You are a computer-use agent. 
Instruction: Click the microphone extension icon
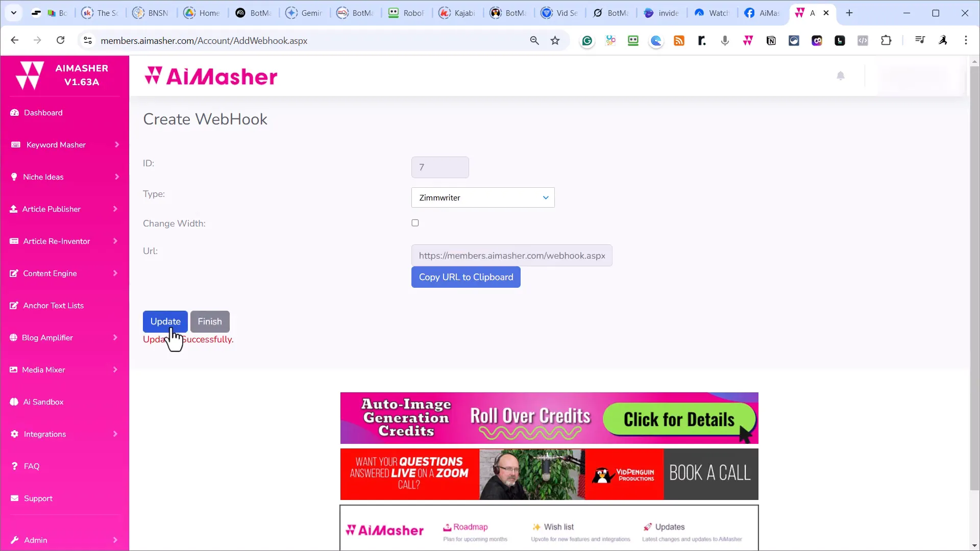725,41
